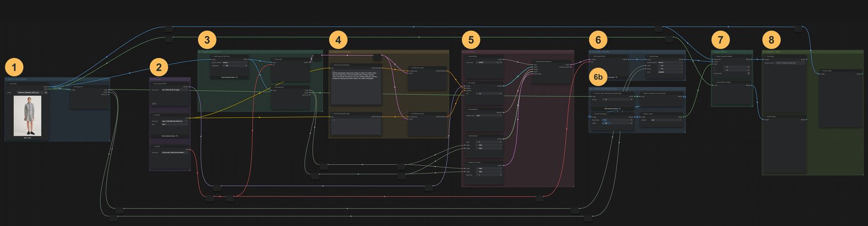Click the expand value in Grow mask node
Image resolution: width=868 pixels, height=226 pixels.
pos(617,99)
